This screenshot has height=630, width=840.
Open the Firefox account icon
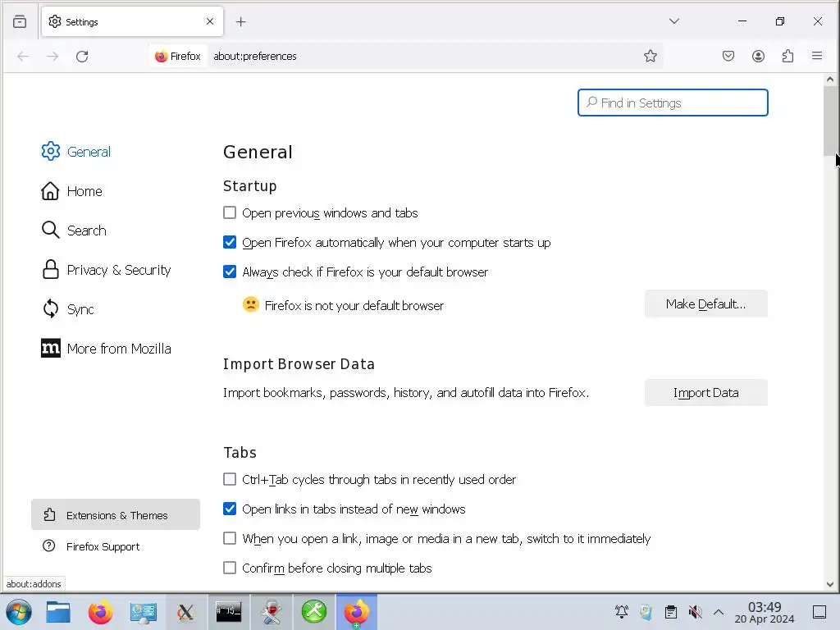point(758,57)
